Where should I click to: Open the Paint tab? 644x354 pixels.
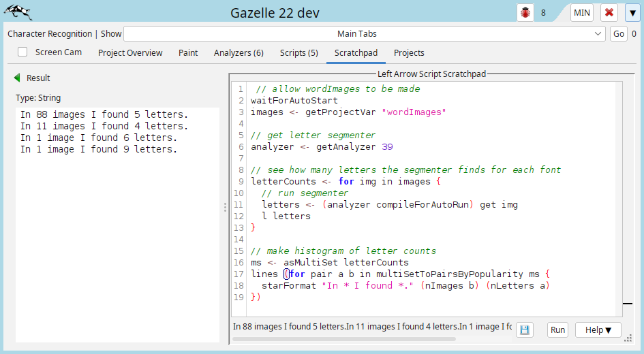pos(188,52)
